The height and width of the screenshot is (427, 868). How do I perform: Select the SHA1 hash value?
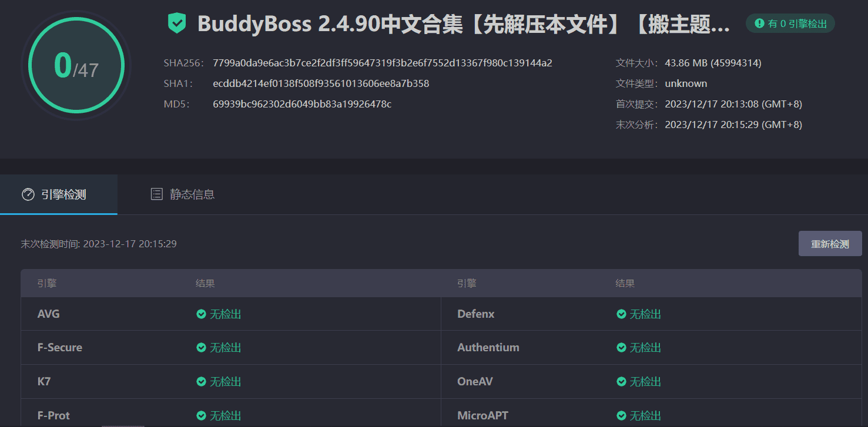coord(321,83)
